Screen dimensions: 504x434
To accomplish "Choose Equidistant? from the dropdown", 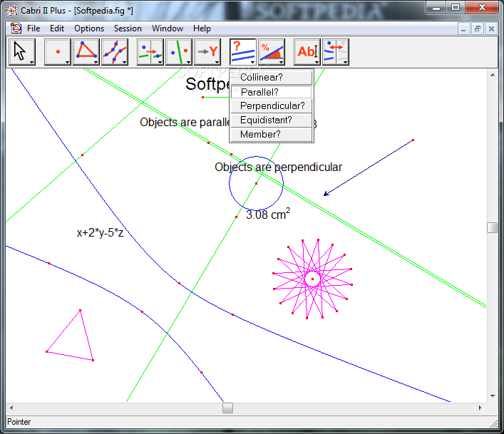I will point(272,120).
